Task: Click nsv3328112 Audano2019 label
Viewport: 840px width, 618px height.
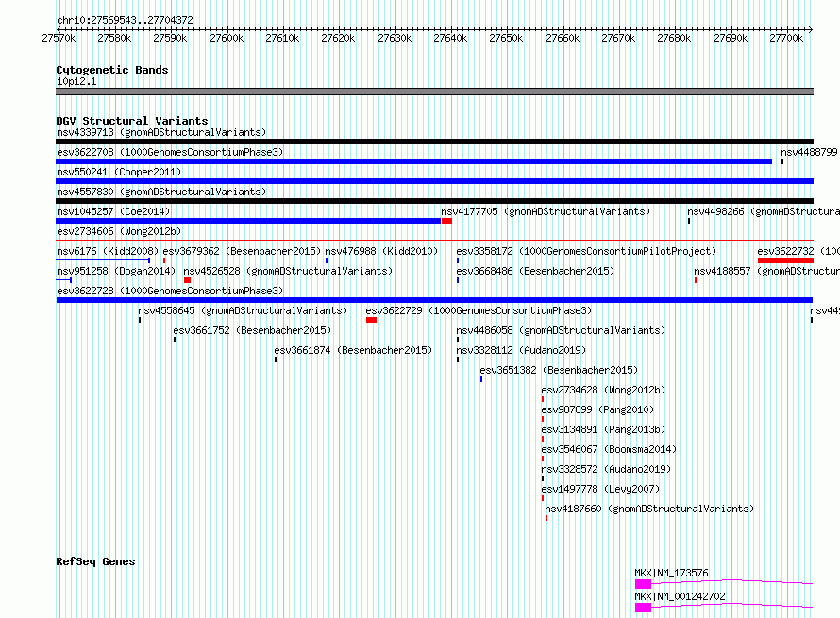Action: 521,350
